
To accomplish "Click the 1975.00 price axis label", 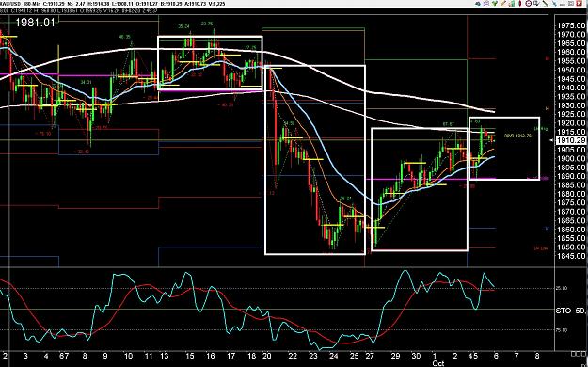I will coord(571,25).
